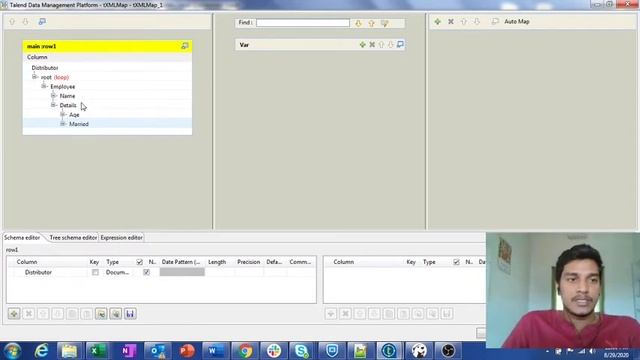
Task: Click the Windows Start button
Action: click(x=12, y=351)
